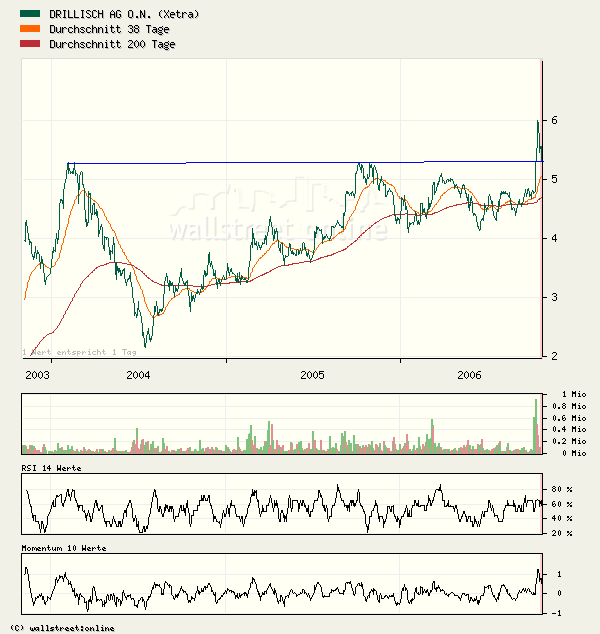Image resolution: width=600 pixels, height=634 pixels.
Task: Click the momentum axis value 0
Action: (x=559, y=593)
